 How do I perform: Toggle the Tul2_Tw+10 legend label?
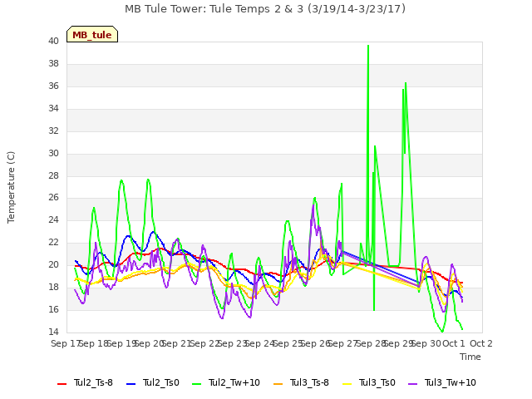click(x=234, y=382)
